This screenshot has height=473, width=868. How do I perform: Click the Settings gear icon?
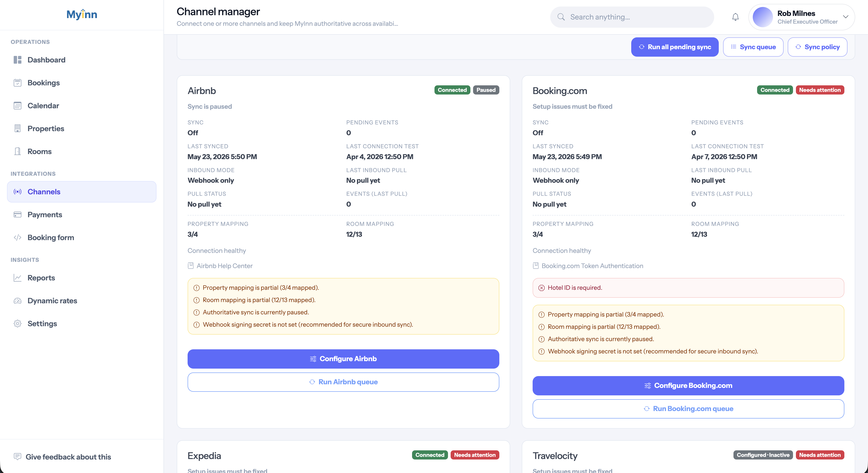point(18,324)
